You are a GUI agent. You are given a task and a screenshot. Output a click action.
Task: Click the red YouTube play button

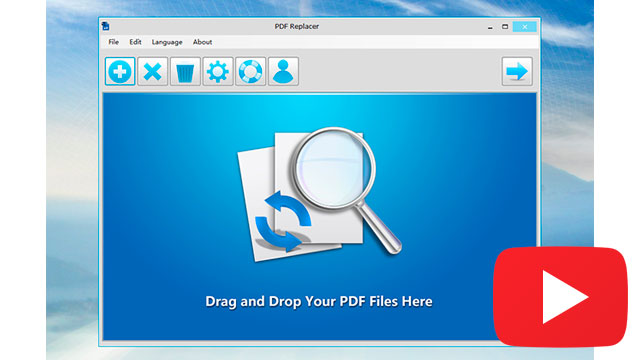(x=560, y=297)
